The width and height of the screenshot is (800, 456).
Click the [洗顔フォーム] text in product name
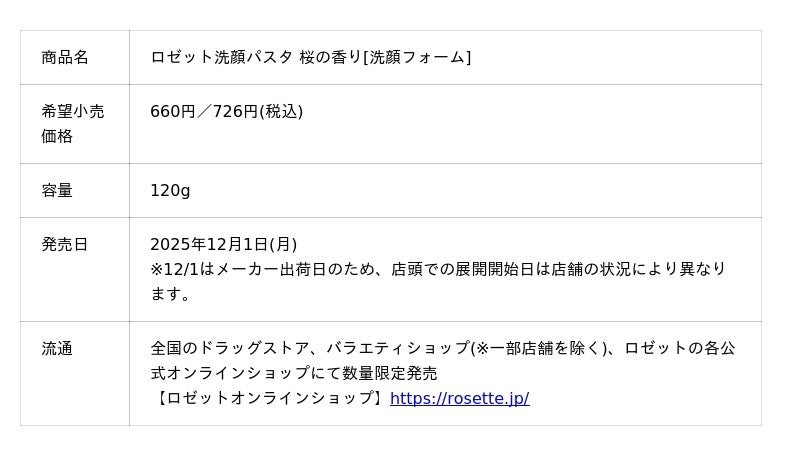[417, 57]
